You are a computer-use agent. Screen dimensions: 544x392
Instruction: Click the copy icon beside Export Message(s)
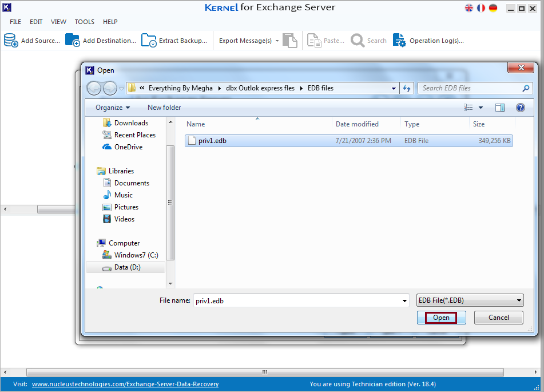click(x=290, y=41)
